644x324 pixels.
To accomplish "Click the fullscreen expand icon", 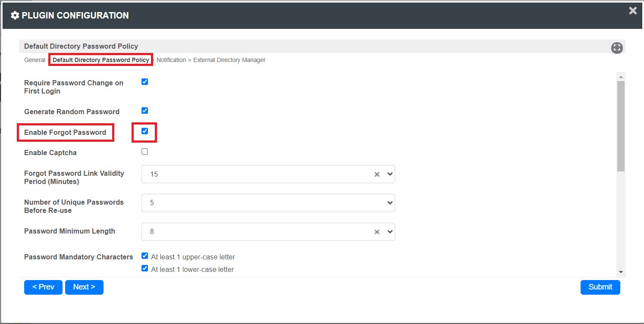I will pos(617,48).
